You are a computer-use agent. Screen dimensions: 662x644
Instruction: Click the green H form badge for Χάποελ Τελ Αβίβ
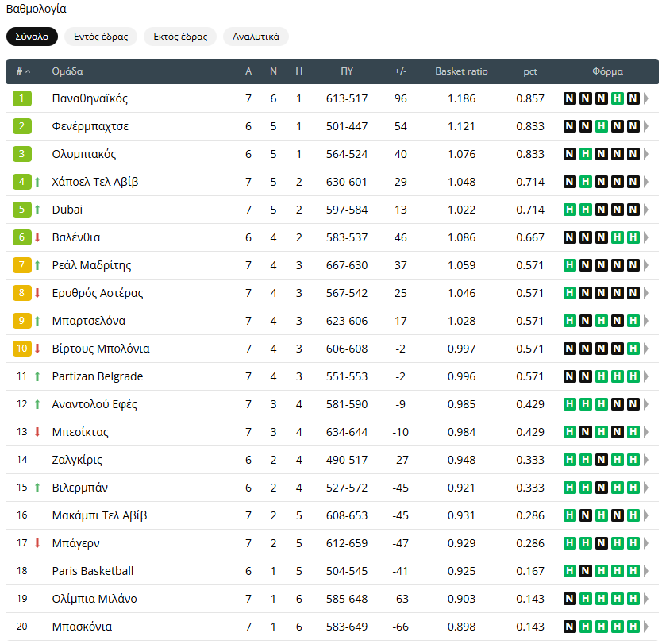(x=586, y=182)
